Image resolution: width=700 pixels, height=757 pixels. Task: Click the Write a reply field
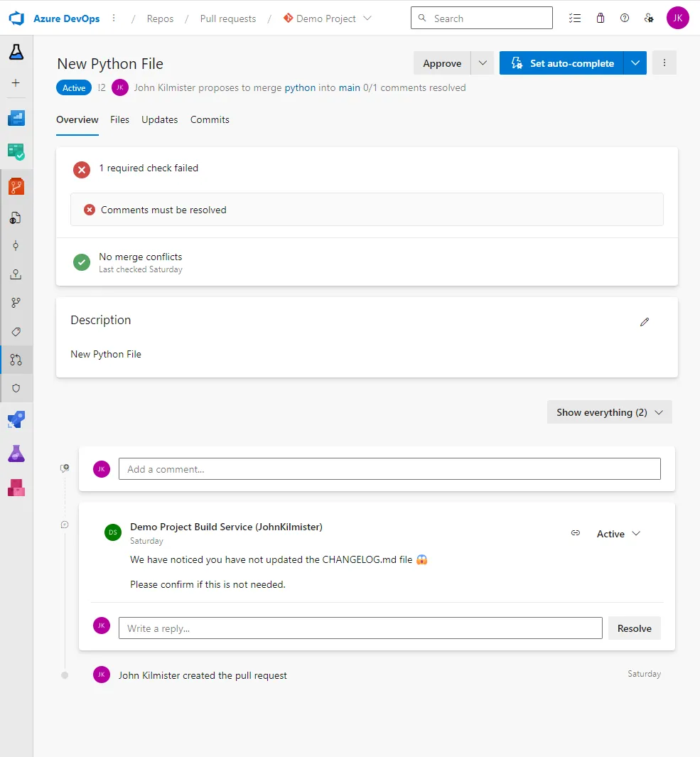(360, 628)
